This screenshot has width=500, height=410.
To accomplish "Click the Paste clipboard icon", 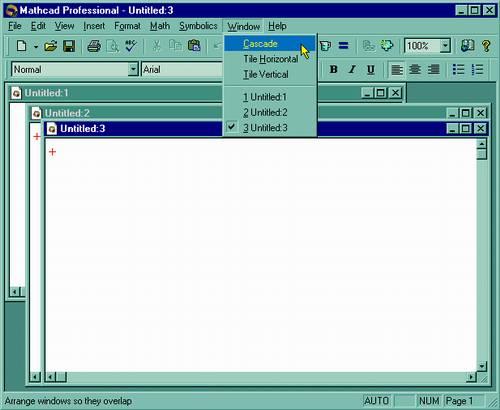I will pyautogui.click(x=194, y=46).
